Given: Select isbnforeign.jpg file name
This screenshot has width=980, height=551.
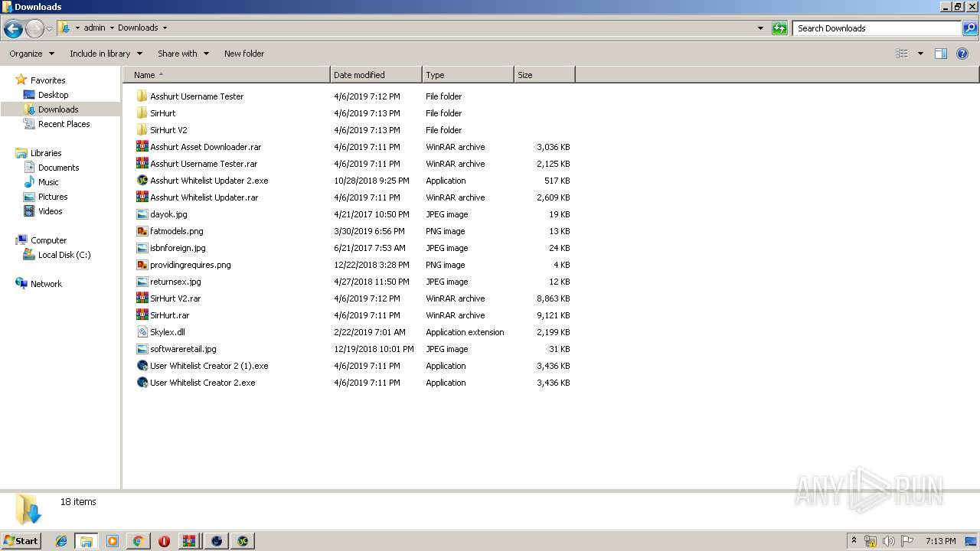Looking at the screenshot, I should (x=178, y=248).
